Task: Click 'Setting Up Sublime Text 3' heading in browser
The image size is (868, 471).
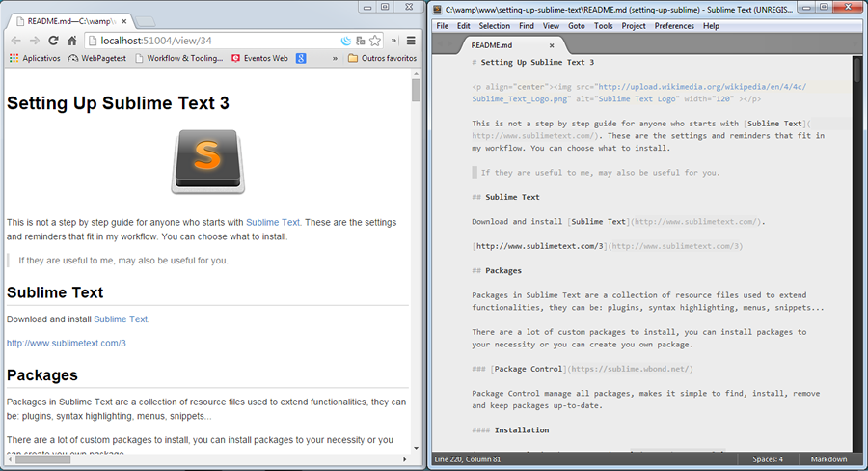Action: pos(118,103)
